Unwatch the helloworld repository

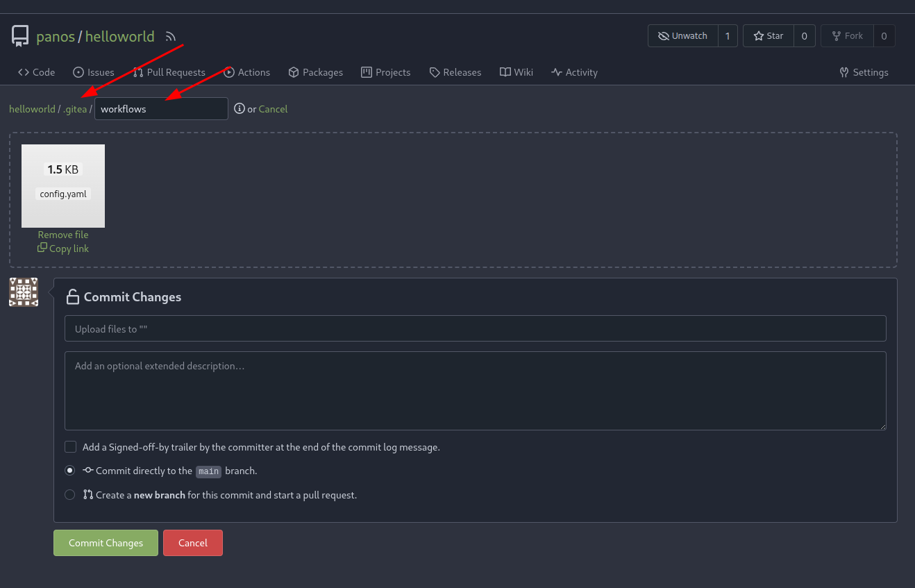point(682,35)
